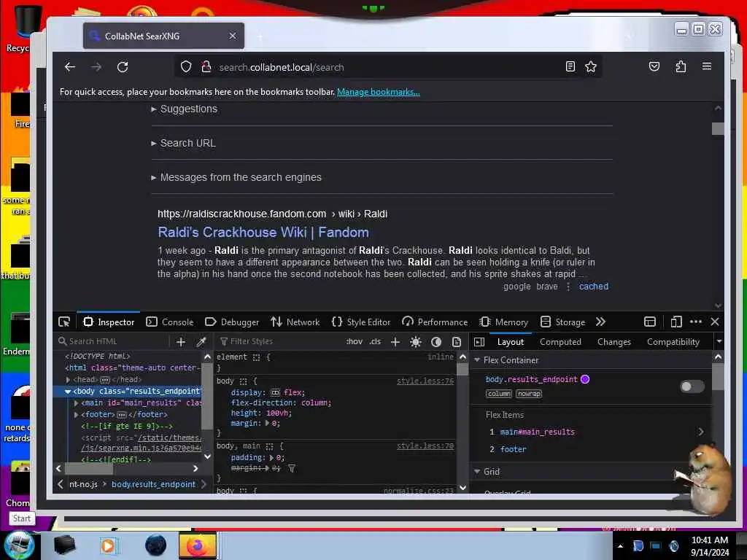Open the Firefox application menu
This screenshot has width=747, height=560.
coord(707,66)
